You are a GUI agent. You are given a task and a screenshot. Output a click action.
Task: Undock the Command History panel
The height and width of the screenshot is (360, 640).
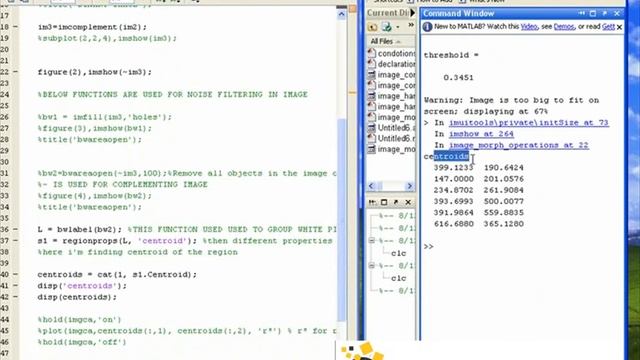(x=396, y=202)
